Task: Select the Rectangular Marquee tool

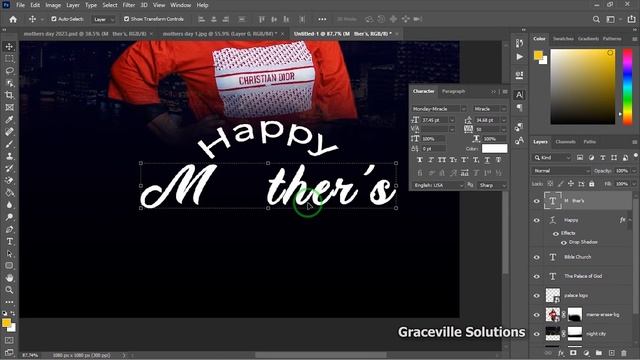Action: coord(9,59)
